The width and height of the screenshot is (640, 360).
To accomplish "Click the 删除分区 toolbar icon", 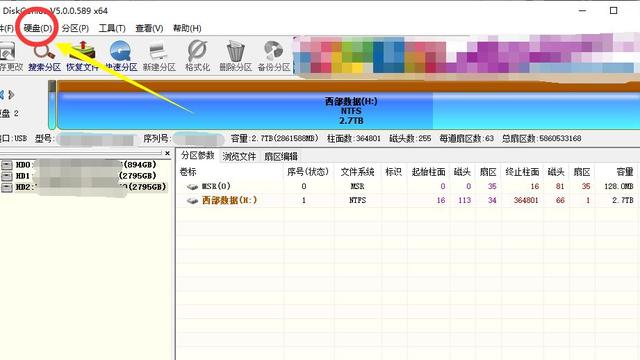I will 236,57.
